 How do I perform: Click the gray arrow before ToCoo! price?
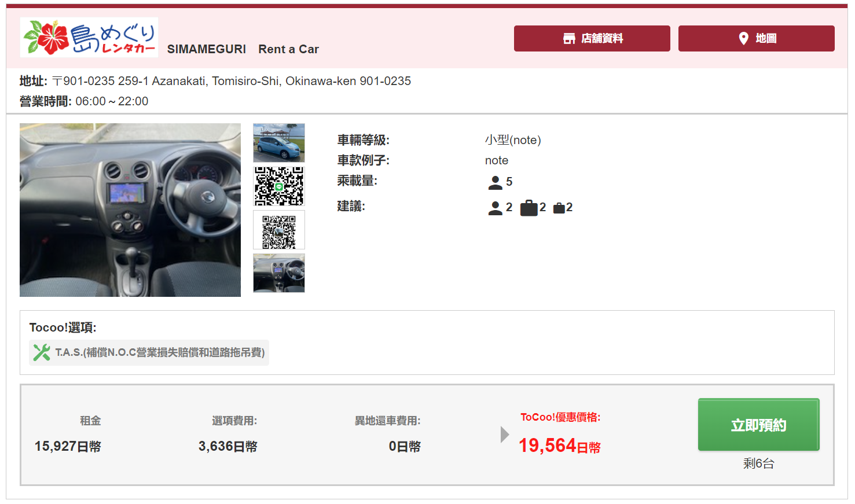[505, 435]
